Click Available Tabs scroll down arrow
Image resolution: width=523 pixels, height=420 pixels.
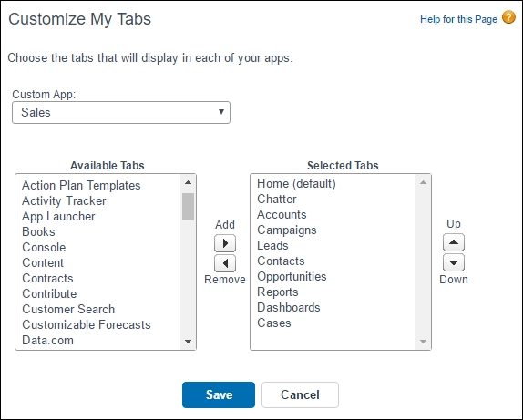[188, 342]
